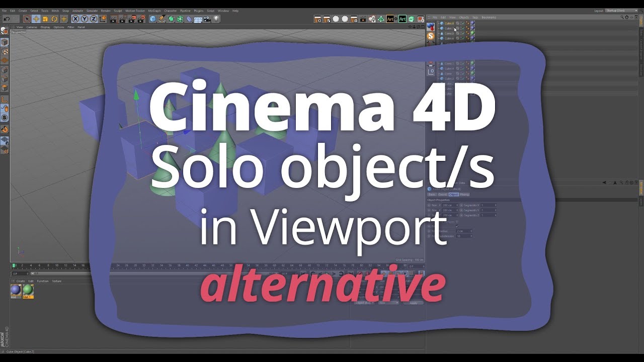
Task: Add a Light object
Action: click(216, 19)
